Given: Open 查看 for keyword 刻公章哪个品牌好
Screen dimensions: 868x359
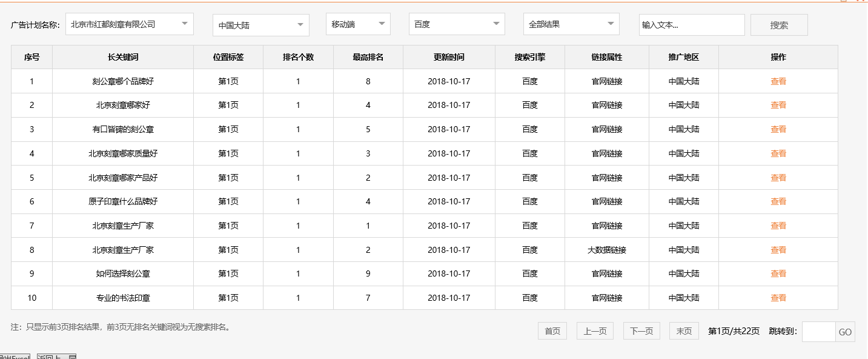Looking at the screenshot, I should pyautogui.click(x=778, y=81).
